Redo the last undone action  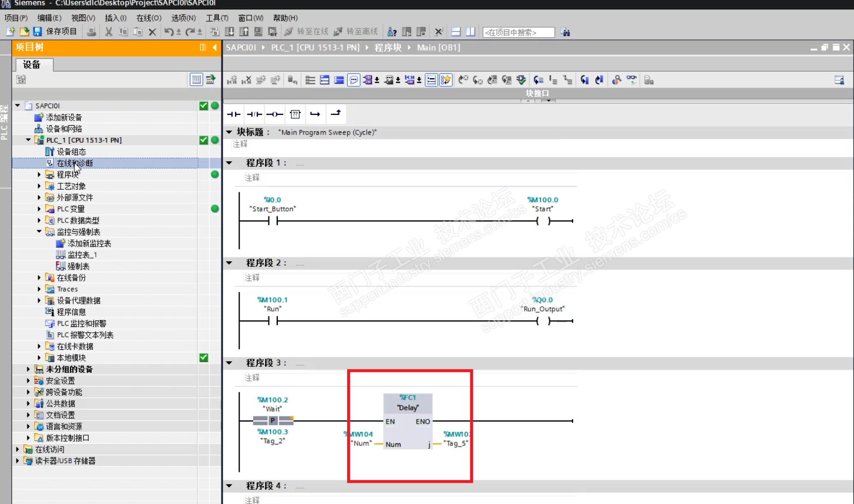click(x=190, y=32)
